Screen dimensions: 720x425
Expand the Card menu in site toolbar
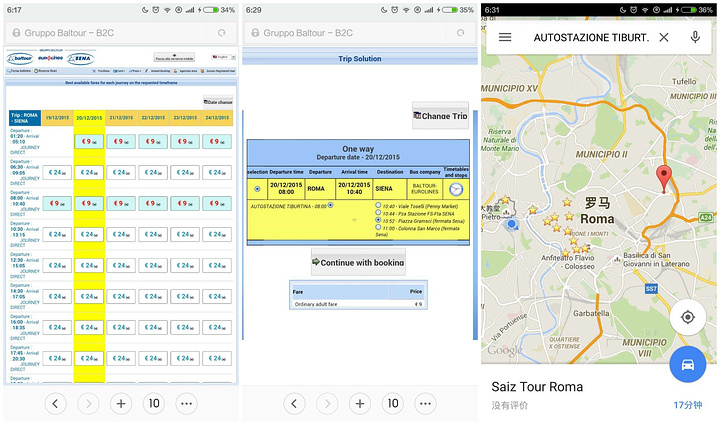[x=119, y=71]
